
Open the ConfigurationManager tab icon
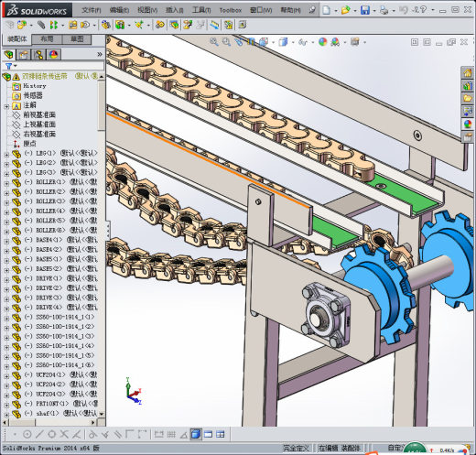coord(38,55)
